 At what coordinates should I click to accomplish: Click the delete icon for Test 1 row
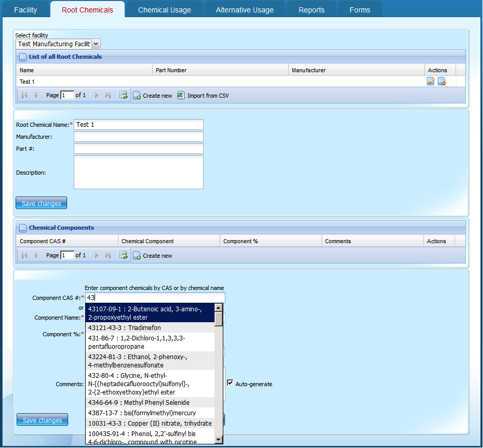click(x=441, y=81)
